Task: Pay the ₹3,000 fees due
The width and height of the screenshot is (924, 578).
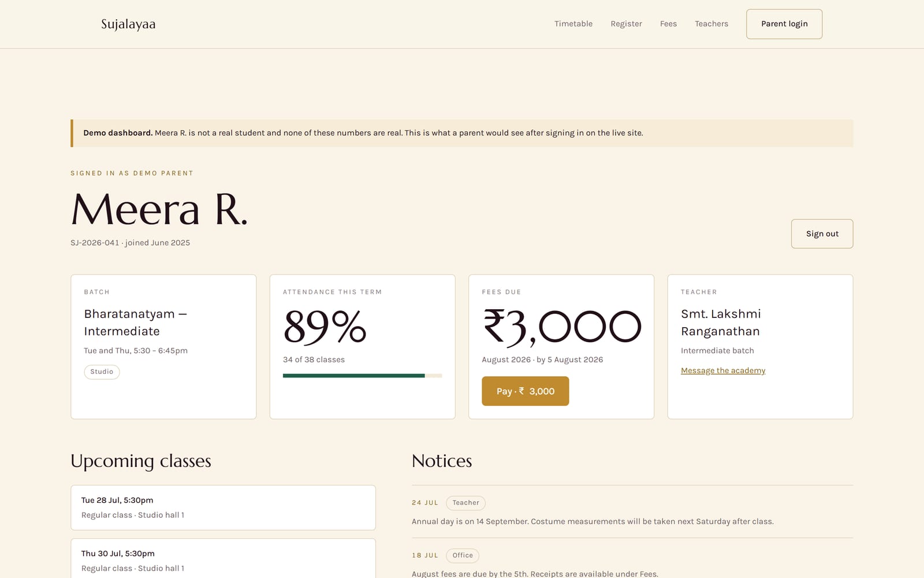Action: tap(525, 391)
